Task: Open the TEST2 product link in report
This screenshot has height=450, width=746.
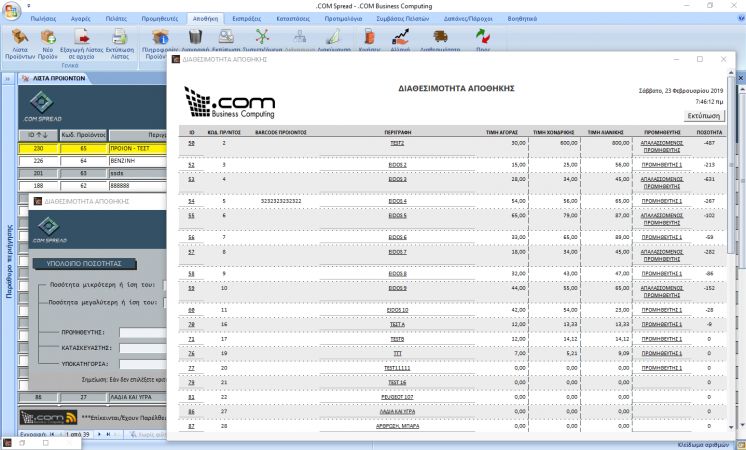Action: (397, 143)
